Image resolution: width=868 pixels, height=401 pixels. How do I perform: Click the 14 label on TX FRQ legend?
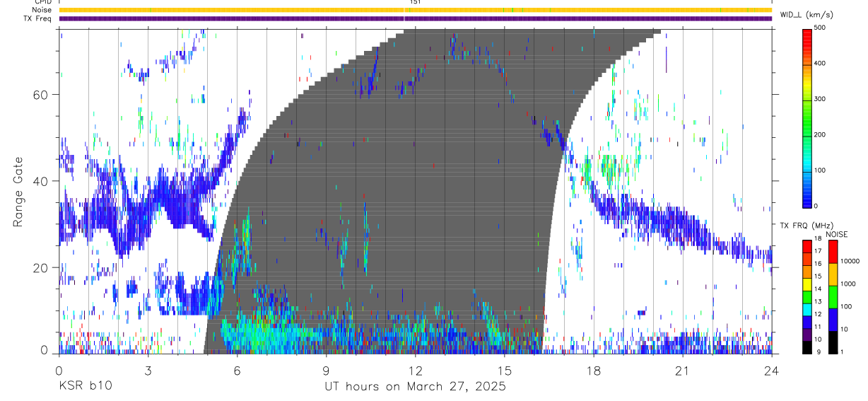817,289
